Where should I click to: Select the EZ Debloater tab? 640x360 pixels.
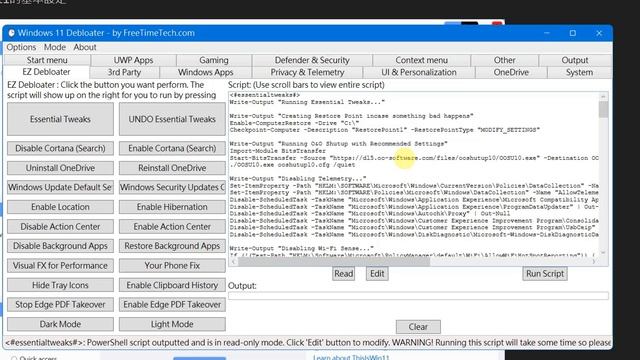tap(46, 72)
